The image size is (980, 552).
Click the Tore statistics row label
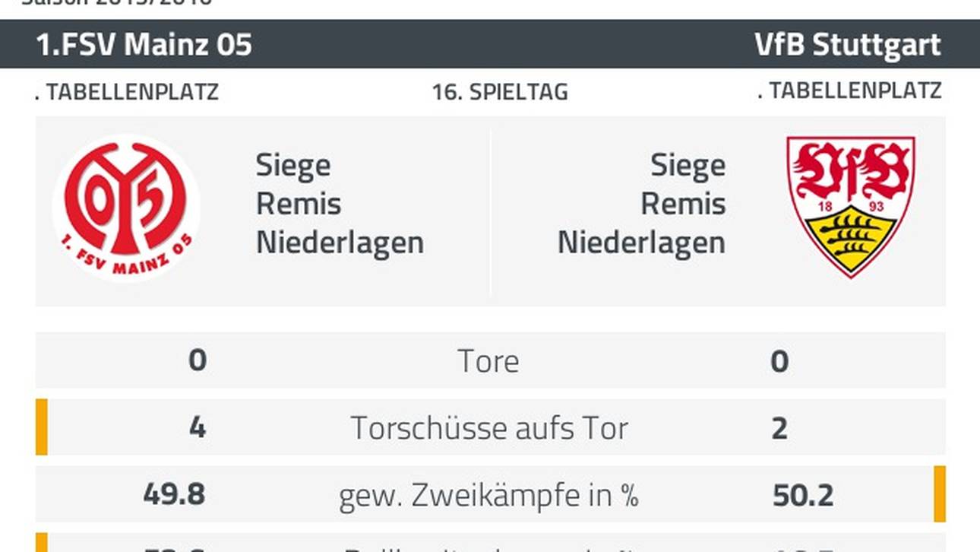[488, 361]
